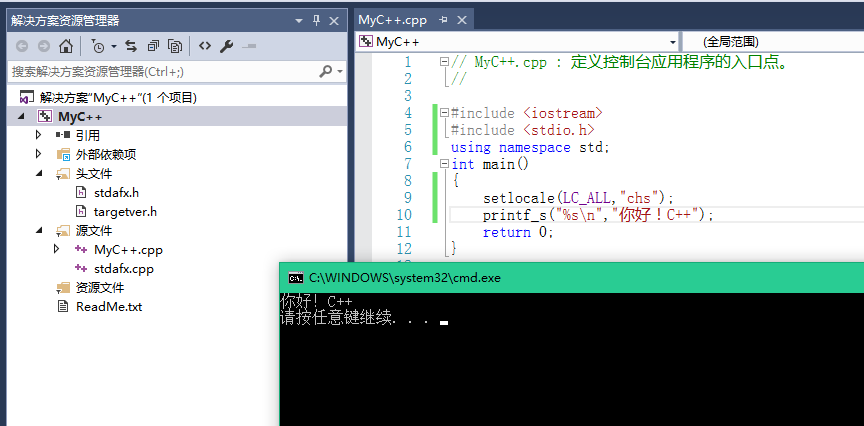Click the Back navigation arrow in Solution Explorer
Image resolution: width=864 pixels, height=426 pixels.
pyautogui.click(x=22, y=46)
